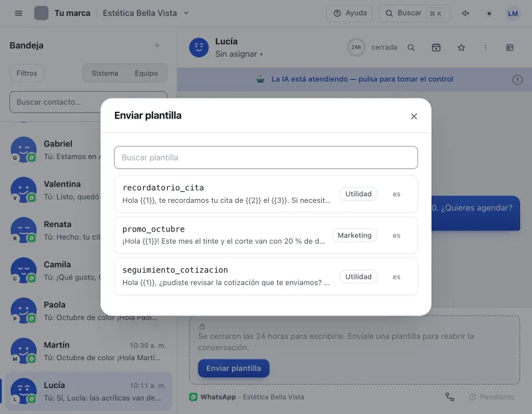Click the info icon on the AI banner
This screenshot has height=414, width=532.
(517, 80)
